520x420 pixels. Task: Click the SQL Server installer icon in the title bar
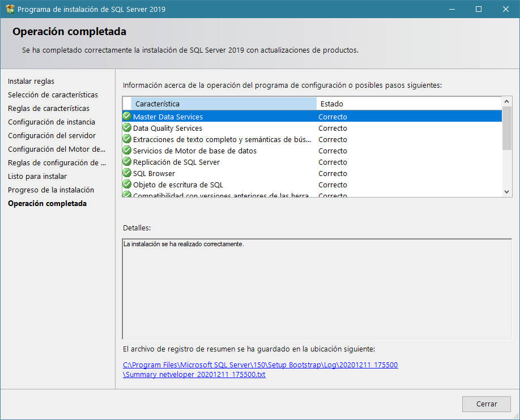10,9
